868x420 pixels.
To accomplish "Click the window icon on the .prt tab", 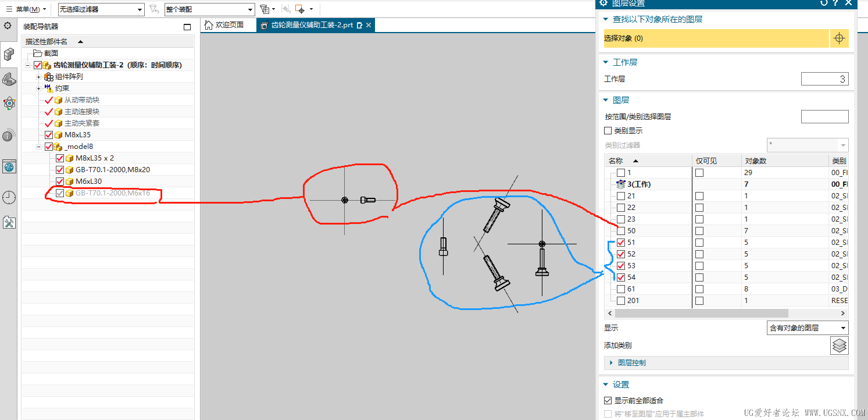I will [x=359, y=26].
